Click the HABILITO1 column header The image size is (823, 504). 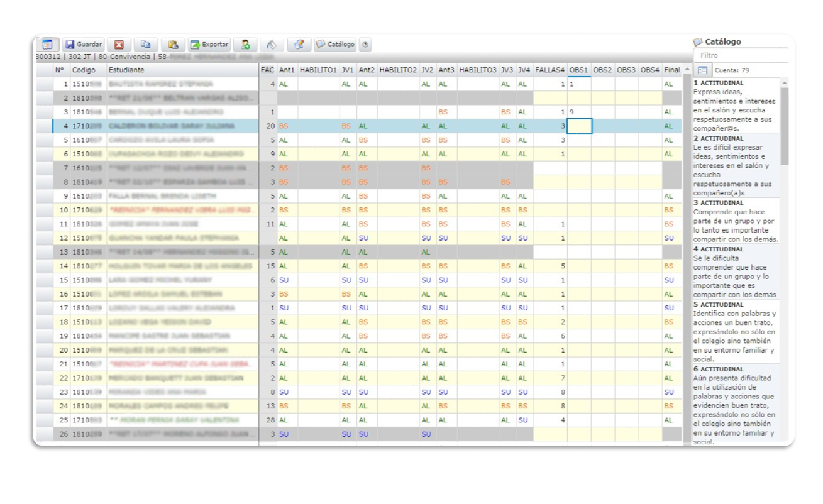click(x=318, y=70)
